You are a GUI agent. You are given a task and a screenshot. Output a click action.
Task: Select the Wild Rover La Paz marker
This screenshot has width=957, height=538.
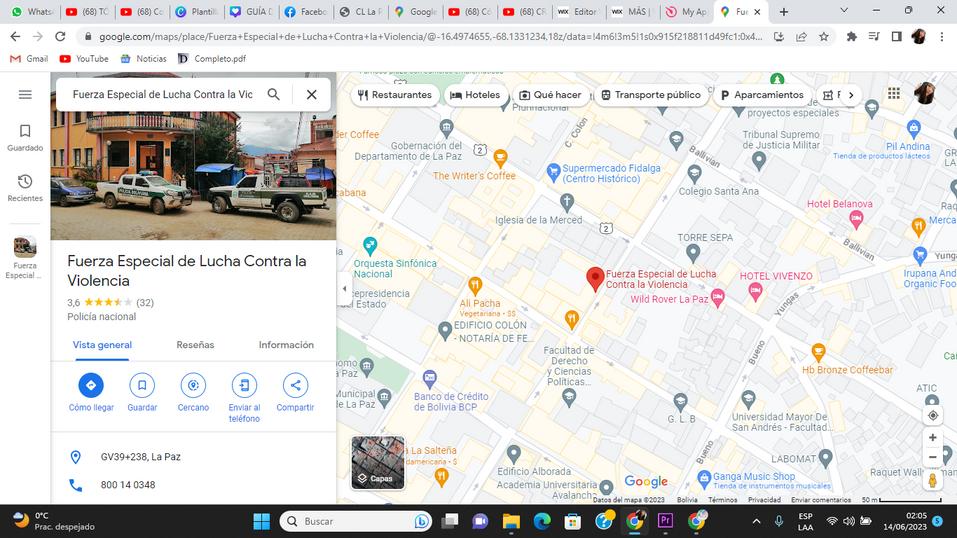pos(718,298)
